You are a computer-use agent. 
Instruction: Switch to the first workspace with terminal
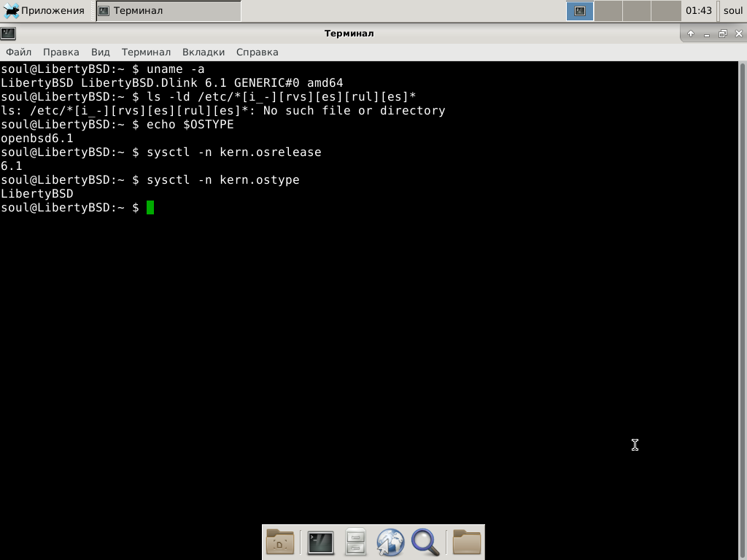pos(580,11)
